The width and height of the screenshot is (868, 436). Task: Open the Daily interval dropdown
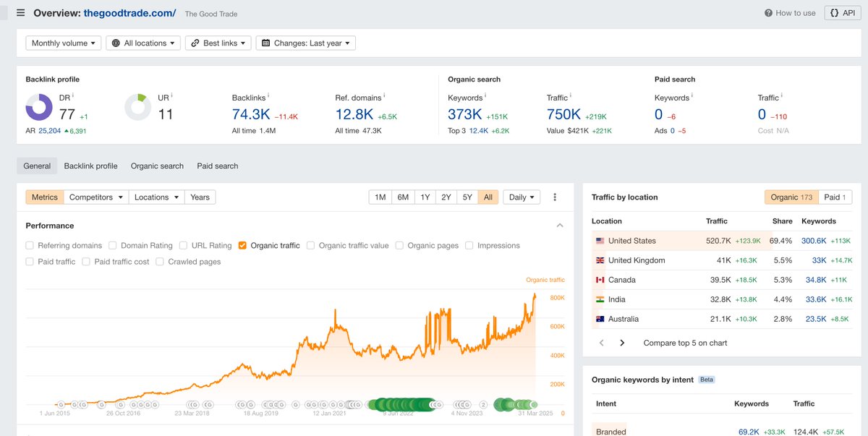coord(521,197)
